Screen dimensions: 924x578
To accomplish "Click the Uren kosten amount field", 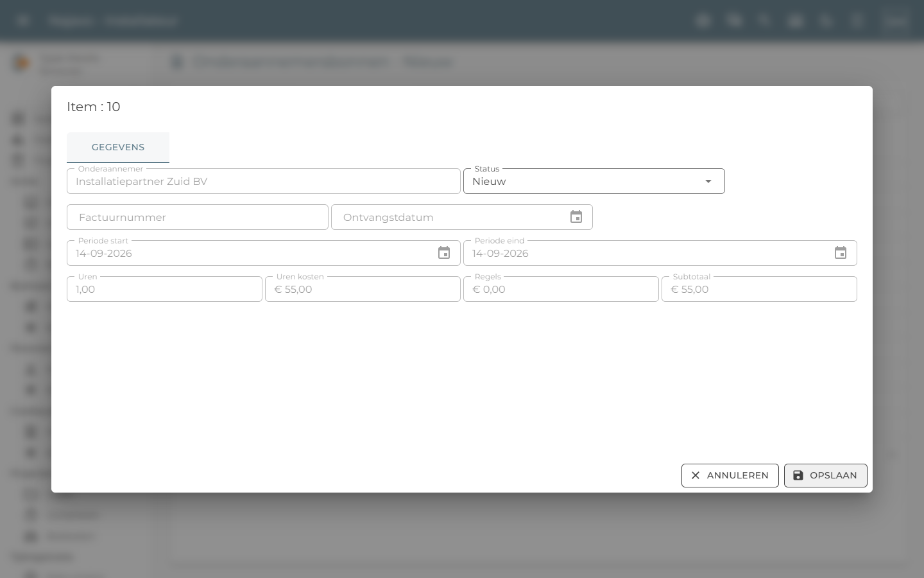I will (x=363, y=289).
